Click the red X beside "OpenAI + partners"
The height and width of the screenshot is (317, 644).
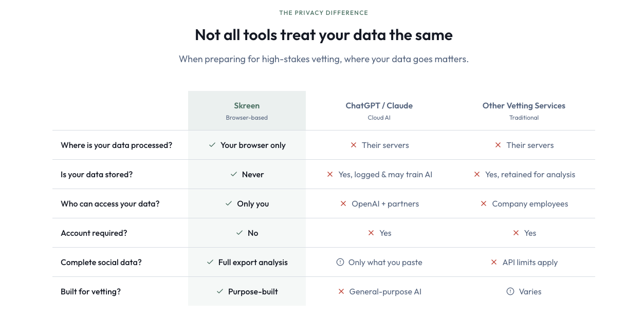pos(343,204)
